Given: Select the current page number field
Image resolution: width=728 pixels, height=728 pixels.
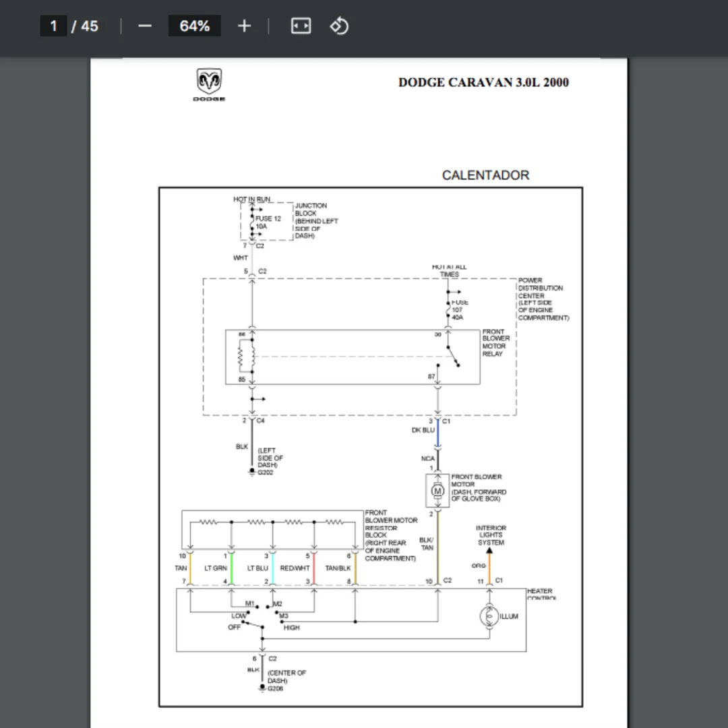Looking at the screenshot, I should (53, 26).
